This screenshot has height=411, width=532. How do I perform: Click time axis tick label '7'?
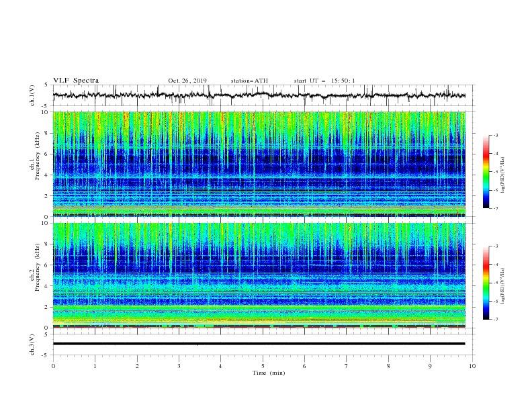[347, 366]
